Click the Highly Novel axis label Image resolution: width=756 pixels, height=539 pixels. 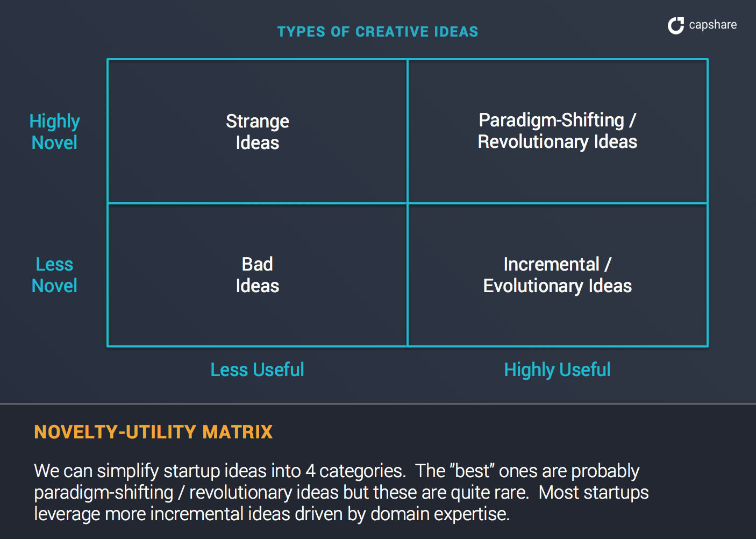pos(54,132)
